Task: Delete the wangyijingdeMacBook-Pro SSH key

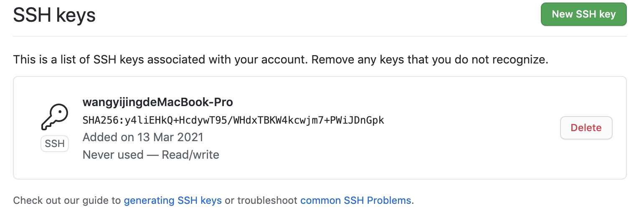Action: coord(586,128)
